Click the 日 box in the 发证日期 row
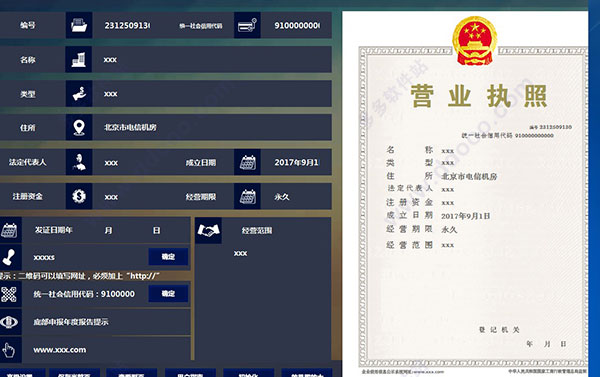600x377 pixels. [157, 230]
